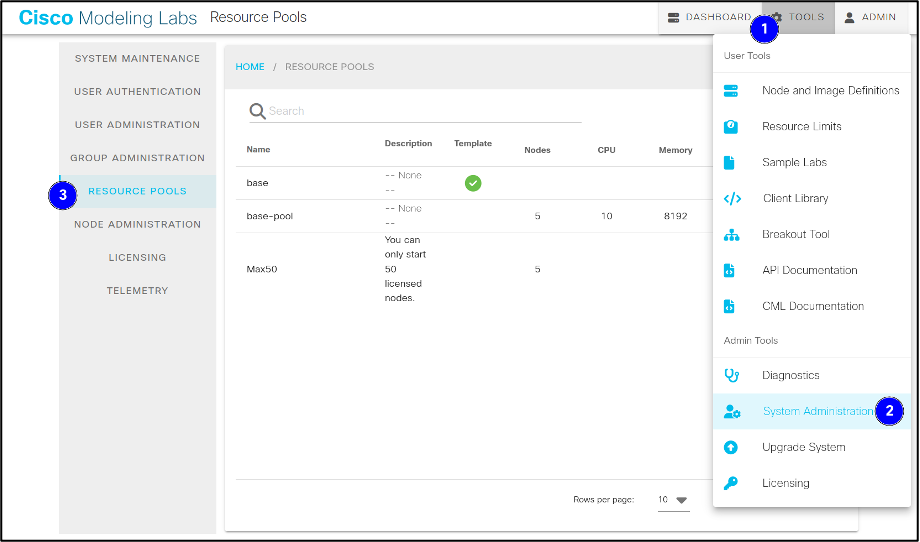Click the Licensing key icon
This screenshot has height=542, width=920.
pos(731,483)
